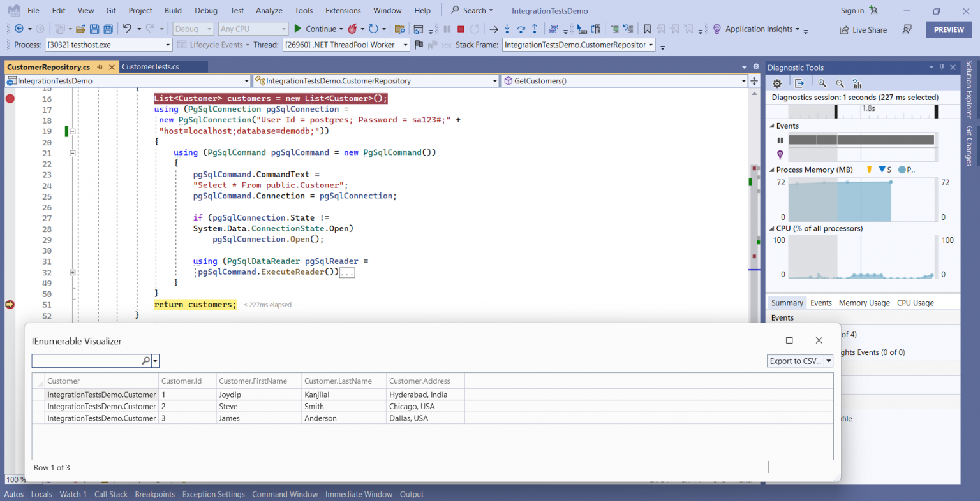980x501 pixels.
Task: Pin the CustomerRepository.cs tab
Action: [x=100, y=67]
